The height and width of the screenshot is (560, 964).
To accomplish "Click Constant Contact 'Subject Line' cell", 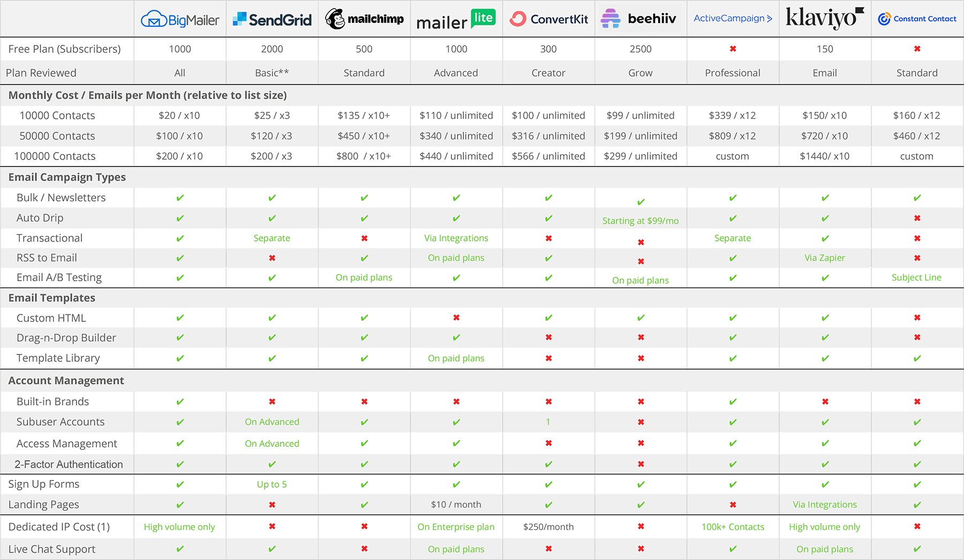I will [x=916, y=277].
